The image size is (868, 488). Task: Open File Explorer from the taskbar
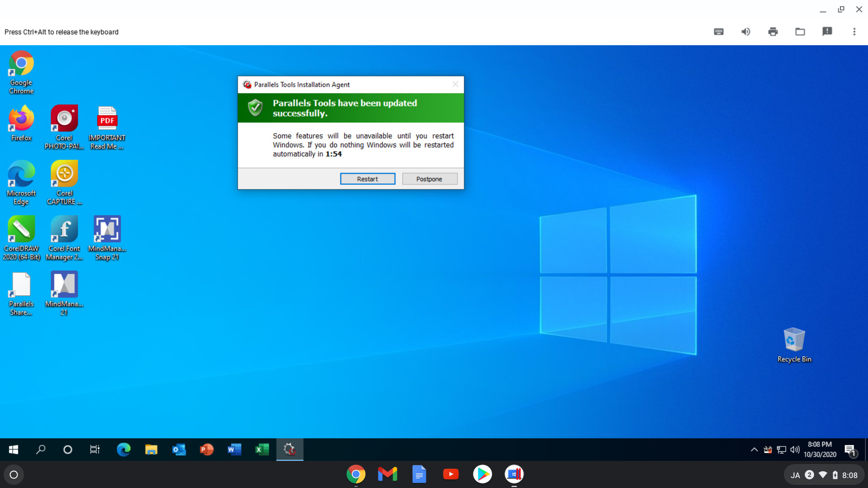tap(151, 450)
